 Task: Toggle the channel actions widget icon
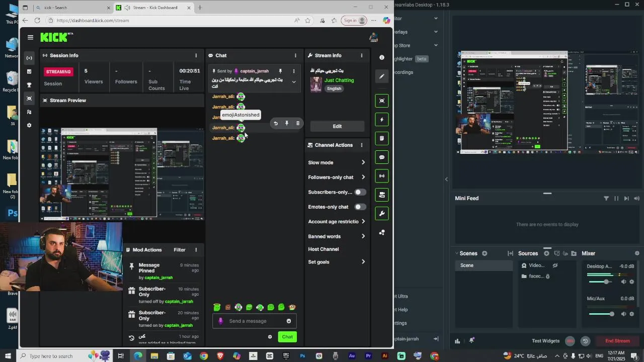[382, 195]
